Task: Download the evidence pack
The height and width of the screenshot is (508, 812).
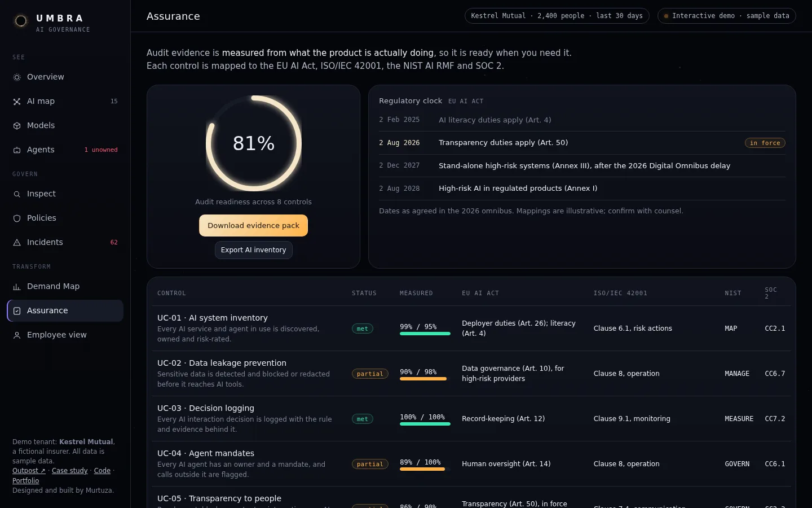Action: (x=253, y=225)
